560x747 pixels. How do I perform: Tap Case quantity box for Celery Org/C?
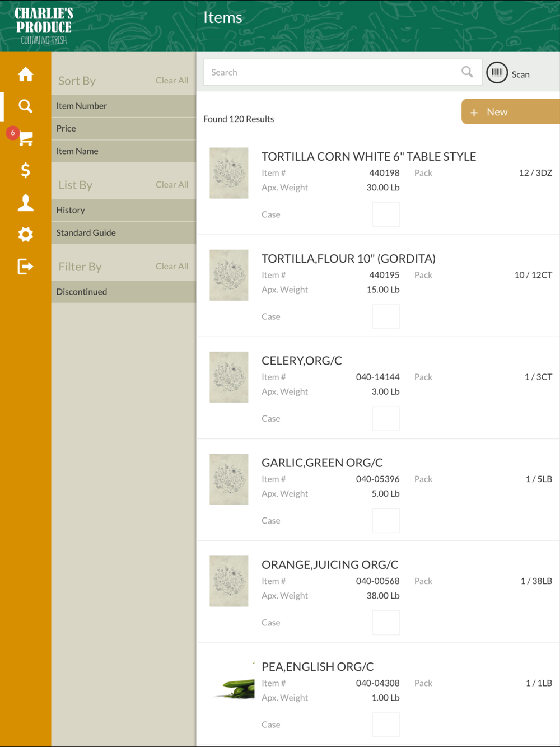tap(386, 418)
